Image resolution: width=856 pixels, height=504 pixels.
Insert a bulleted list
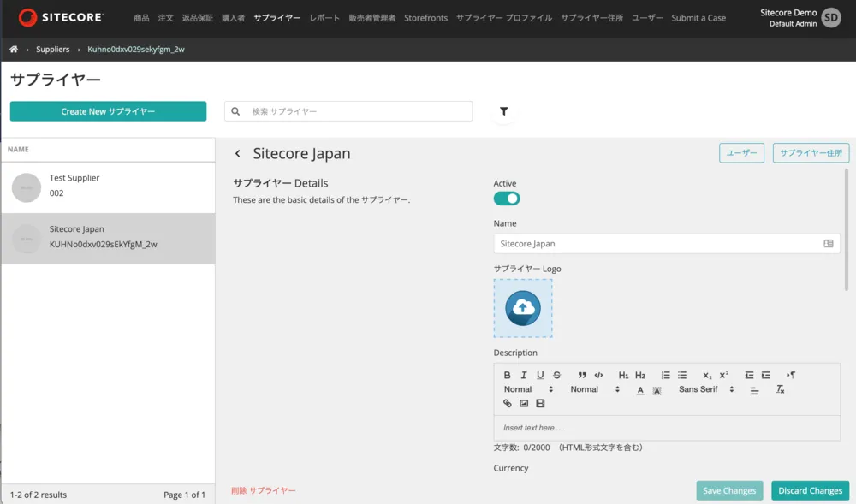682,375
